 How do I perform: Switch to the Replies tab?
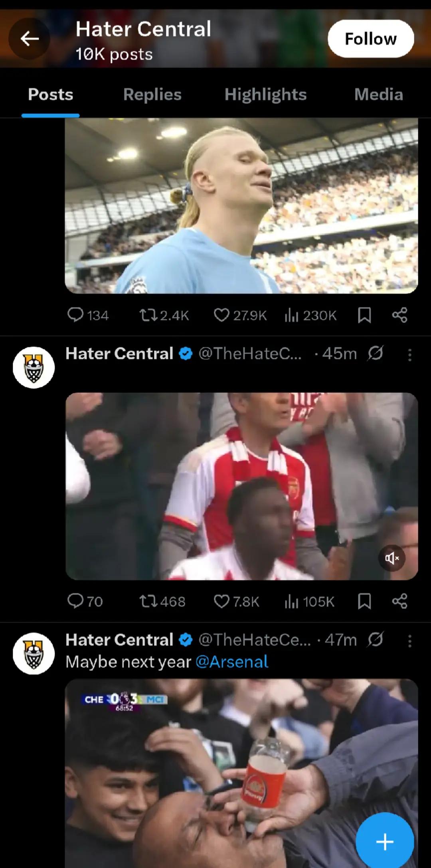coord(152,95)
